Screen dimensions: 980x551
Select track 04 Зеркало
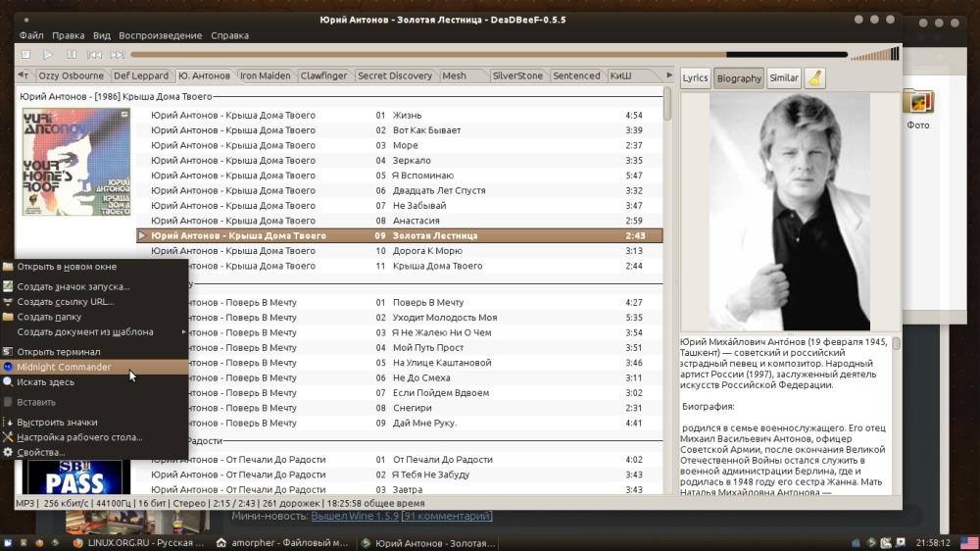(x=399, y=160)
